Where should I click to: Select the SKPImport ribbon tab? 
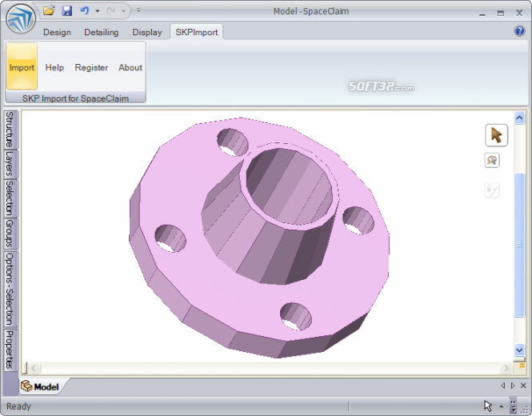point(197,32)
